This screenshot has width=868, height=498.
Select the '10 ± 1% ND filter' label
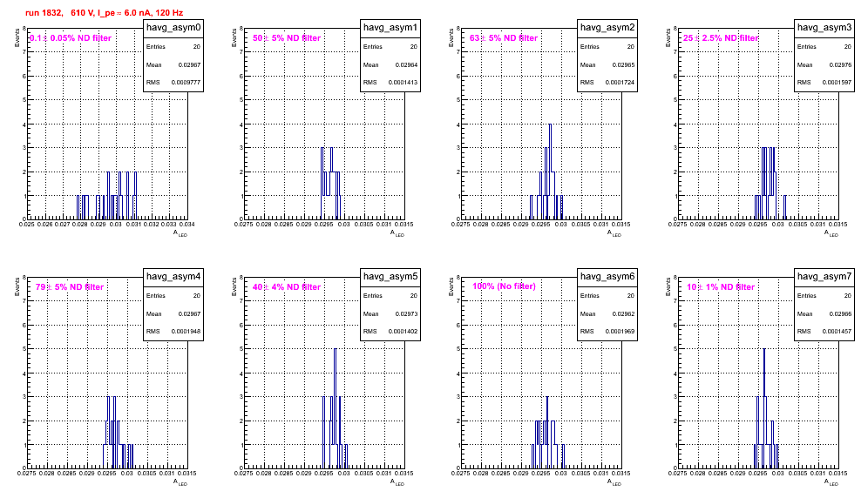pos(721,287)
